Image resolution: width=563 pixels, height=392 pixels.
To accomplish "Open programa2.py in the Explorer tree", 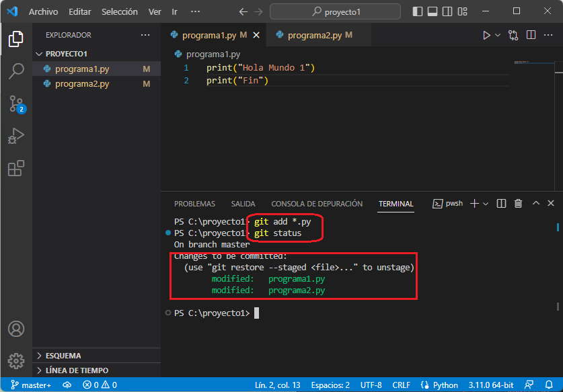I will point(97,84).
